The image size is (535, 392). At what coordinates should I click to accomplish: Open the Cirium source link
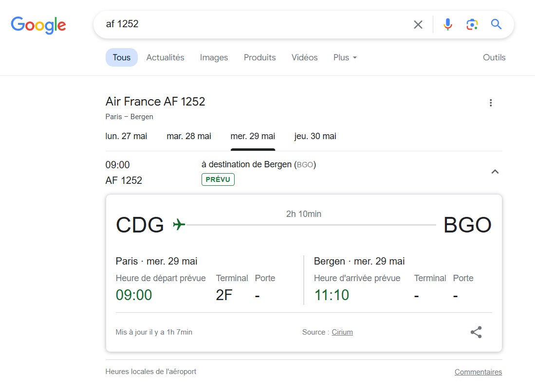(x=342, y=332)
